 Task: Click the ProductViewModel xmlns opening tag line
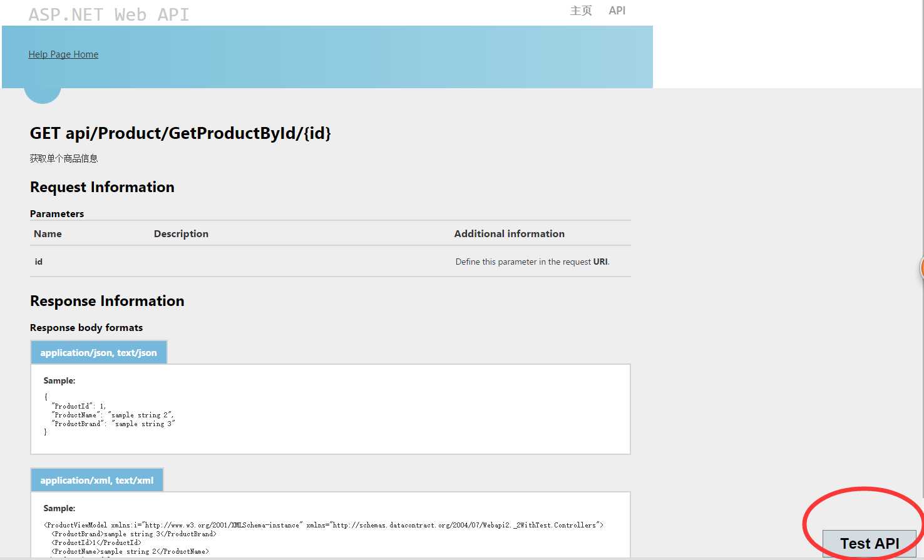[x=324, y=525]
